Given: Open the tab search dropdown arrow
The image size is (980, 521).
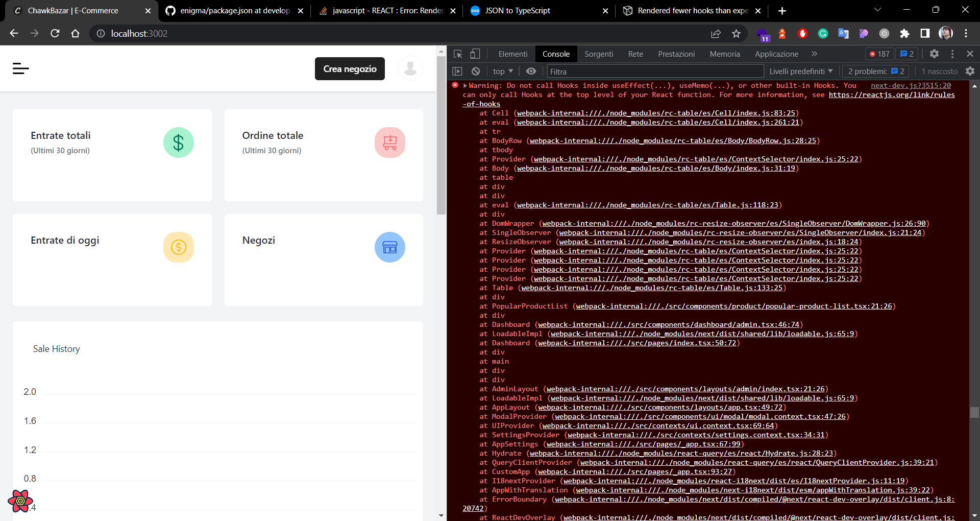Looking at the screenshot, I should pyautogui.click(x=877, y=10).
